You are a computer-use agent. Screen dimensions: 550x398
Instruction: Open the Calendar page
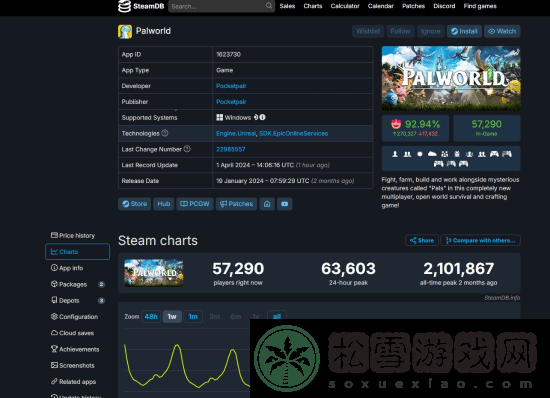381,6
